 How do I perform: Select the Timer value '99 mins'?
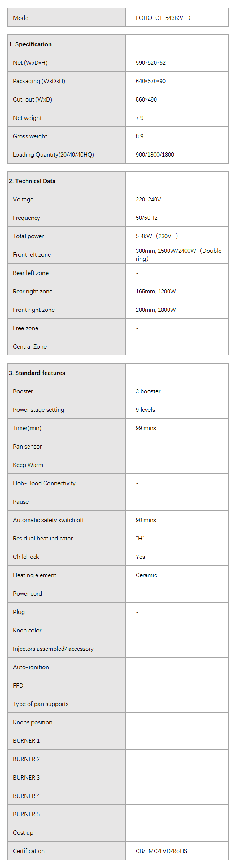click(x=146, y=428)
